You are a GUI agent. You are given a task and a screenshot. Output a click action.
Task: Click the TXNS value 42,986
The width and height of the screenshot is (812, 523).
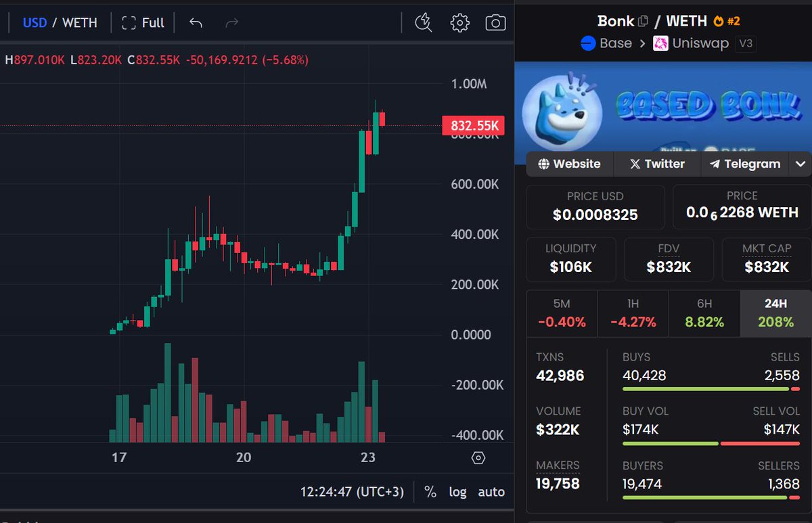560,376
